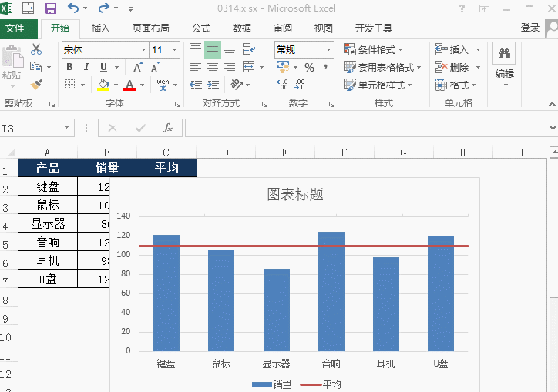
Task: Undo the last action
Action: [73, 8]
